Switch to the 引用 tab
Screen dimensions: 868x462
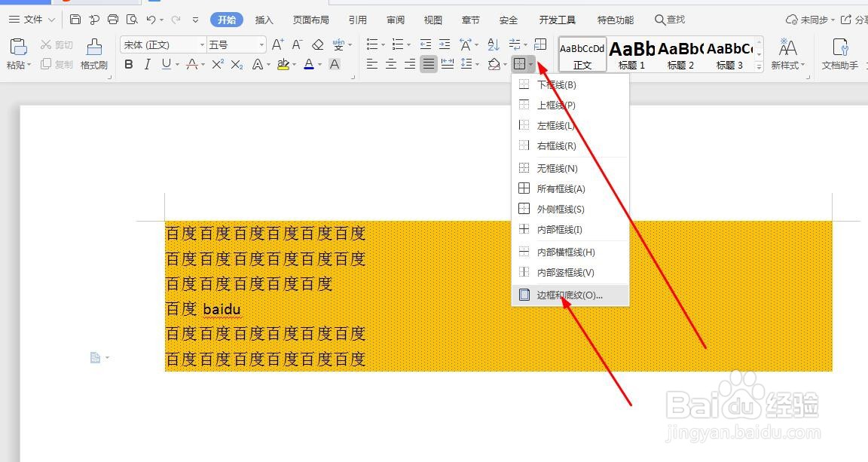pyautogui.click(x=358, y=20)
